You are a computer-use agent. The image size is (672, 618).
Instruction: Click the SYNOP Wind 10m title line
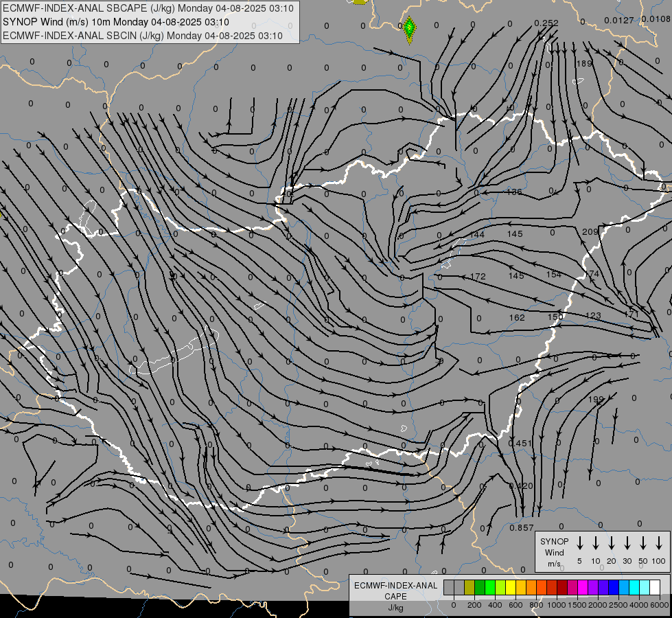[x=116, y=22]
